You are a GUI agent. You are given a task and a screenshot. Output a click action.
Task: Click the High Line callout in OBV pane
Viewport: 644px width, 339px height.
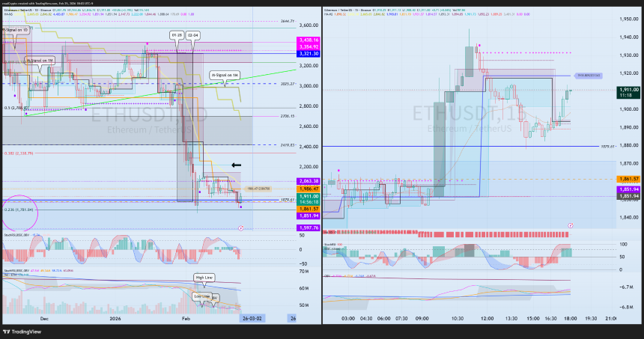coord(204,278)
